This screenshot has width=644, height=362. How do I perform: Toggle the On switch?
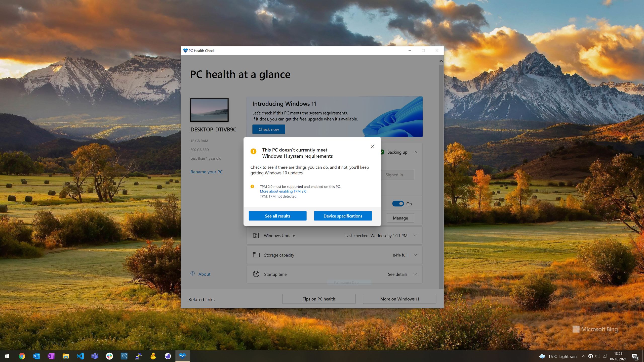pos(398,204)
